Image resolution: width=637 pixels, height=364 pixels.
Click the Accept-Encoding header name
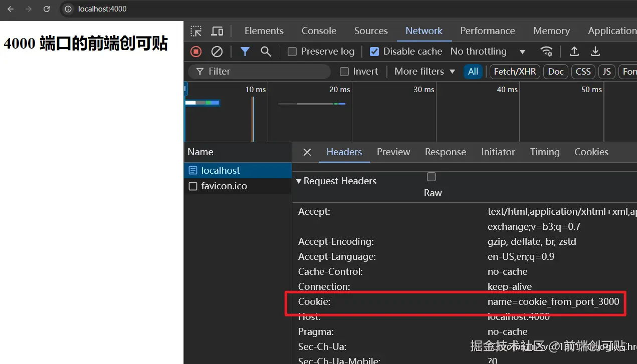pyautogui.click(x=336, y=242)
